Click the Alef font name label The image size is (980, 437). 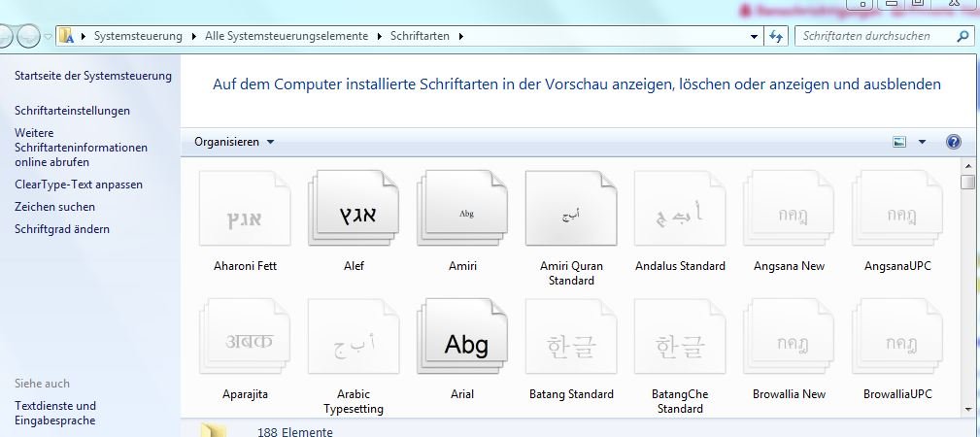click(x=354, y=266)
